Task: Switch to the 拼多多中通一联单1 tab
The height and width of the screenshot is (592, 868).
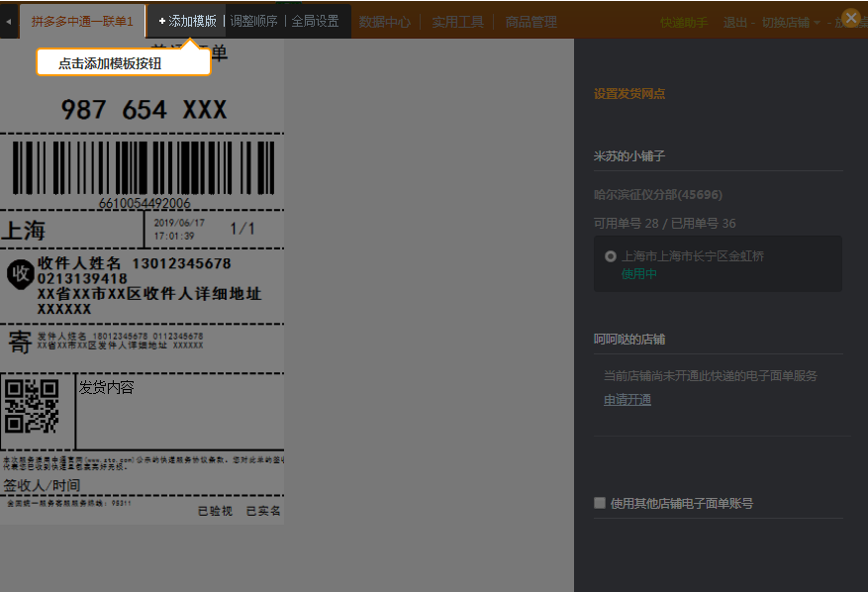Action: pos(82,21)
